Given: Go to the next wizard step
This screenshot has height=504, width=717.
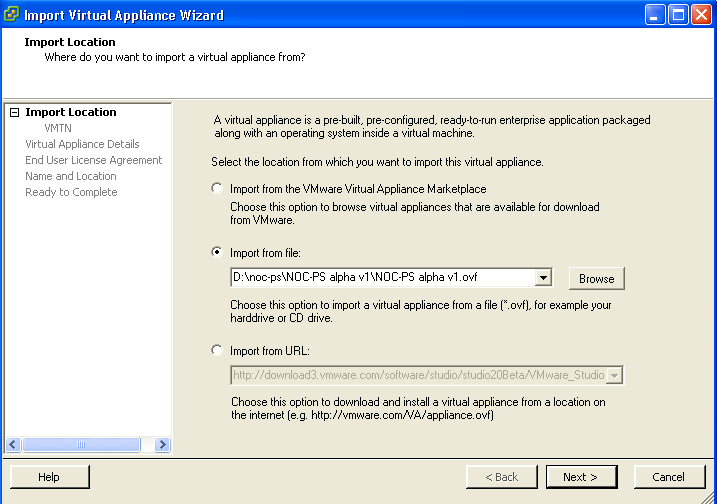Looking at the screenshot, I should click(x=581, y=477).
